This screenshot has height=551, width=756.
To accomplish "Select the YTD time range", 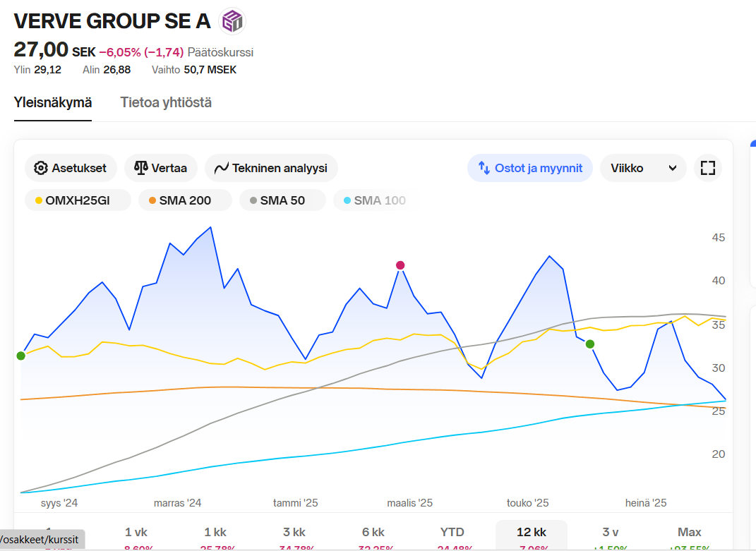I will 452,532.
